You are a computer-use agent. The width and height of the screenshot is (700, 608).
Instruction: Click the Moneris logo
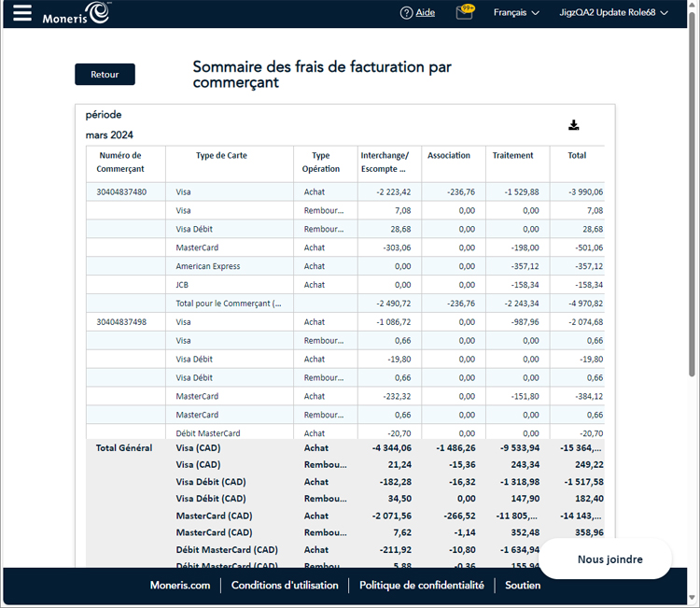pos(77,14)
